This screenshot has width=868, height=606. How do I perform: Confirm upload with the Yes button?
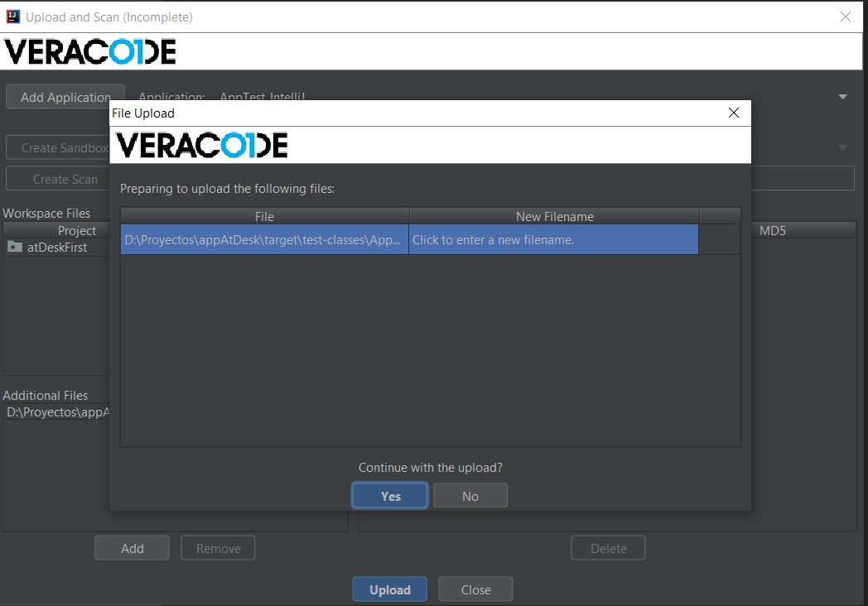point(390,496)
